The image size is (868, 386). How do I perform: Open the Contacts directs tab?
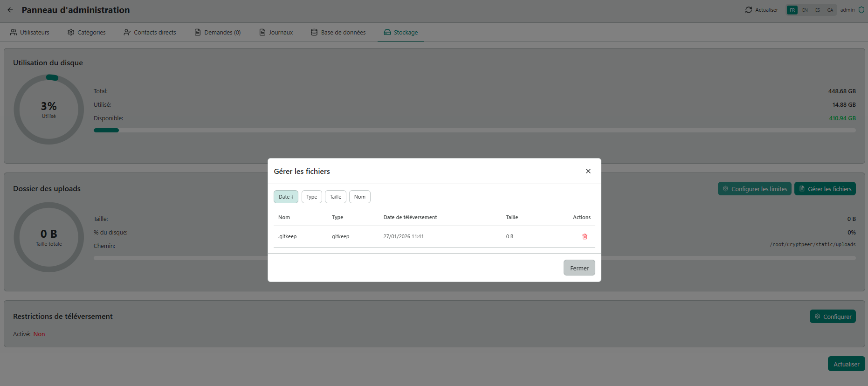click(x=150, y=33)
